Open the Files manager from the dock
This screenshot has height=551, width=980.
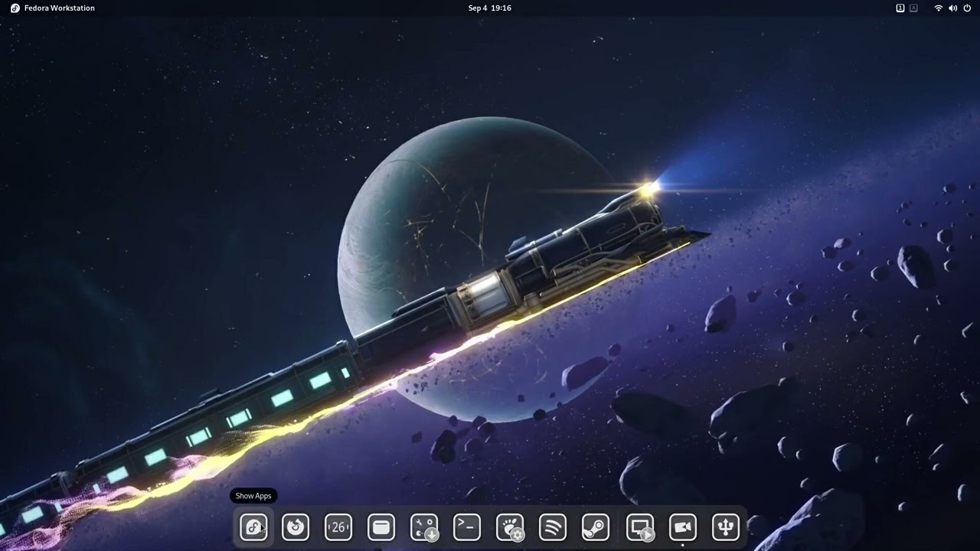(381, 527)
